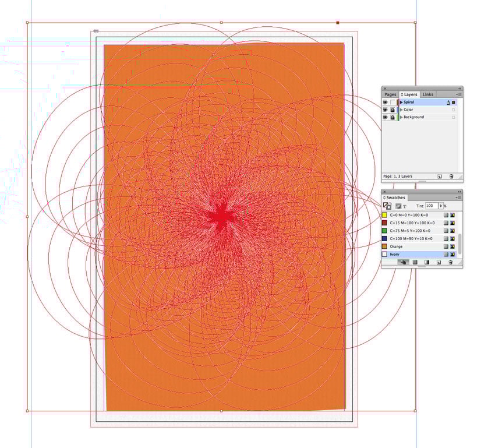Unlock the Color layer via its padlock

tap(393, 110)
